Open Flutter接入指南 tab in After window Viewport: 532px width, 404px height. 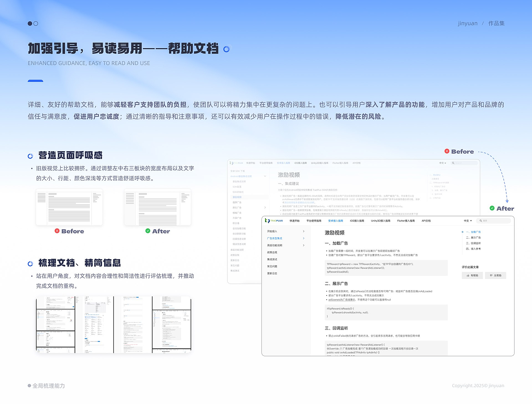click(x=406, y=221)
